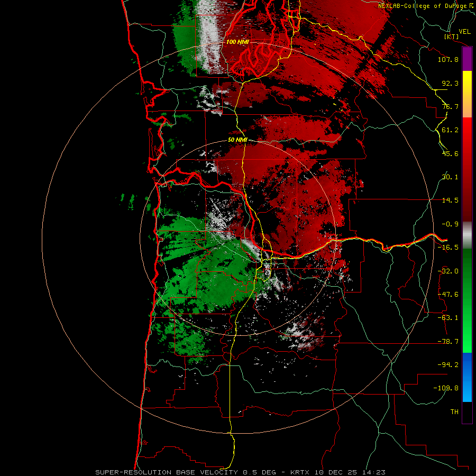Click the -0.9 velocity scale value
The height and width of the screenshot is (476, 476).
(450, 224)
